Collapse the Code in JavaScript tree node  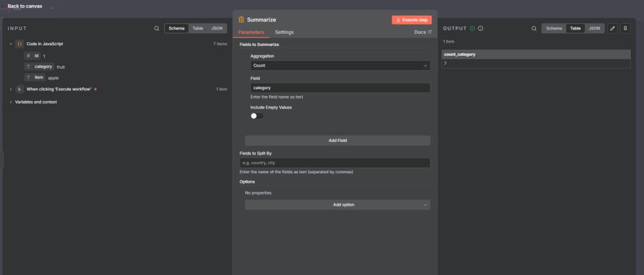(x=11, y=44)
